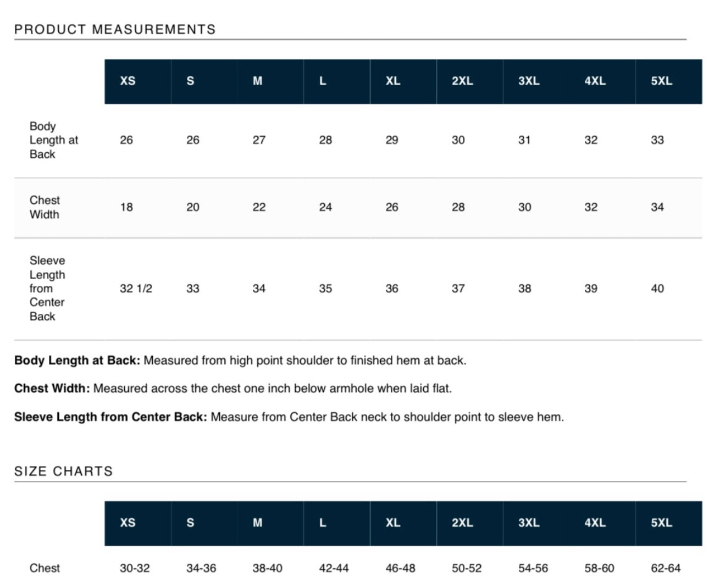
Task: Click the Product Measurements section heading
Action: 115,29
